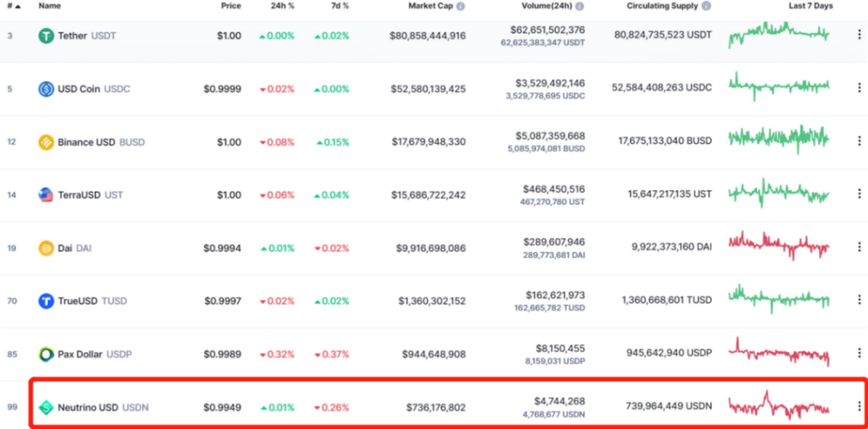The height and width of the screenshot is (429, 868).
Task: Click the TrueUSD logo icon
Action: pos(46,301)
